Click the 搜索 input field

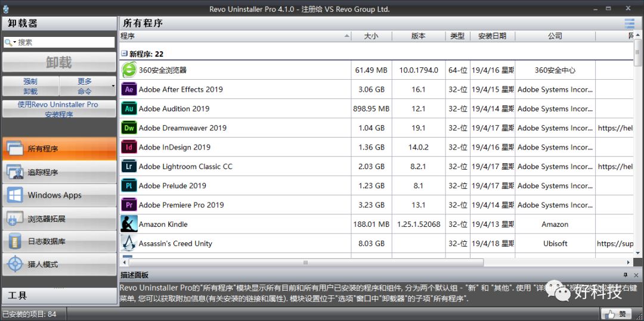pyautogui.click(x=64, y=42)
